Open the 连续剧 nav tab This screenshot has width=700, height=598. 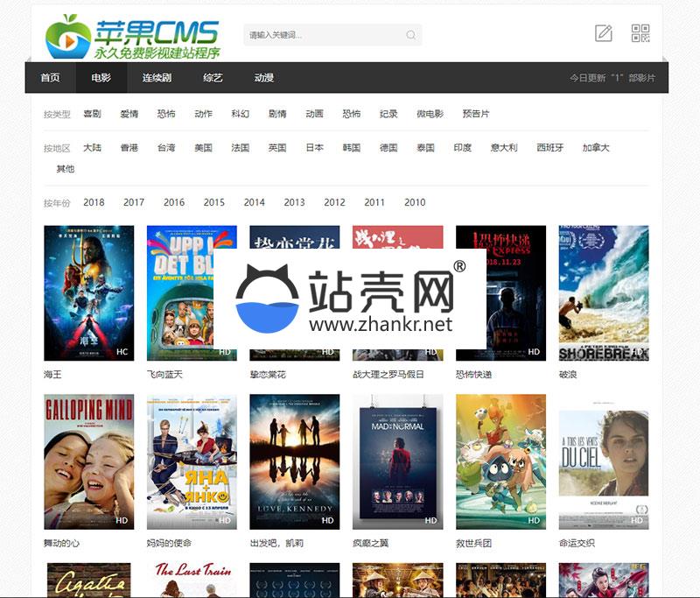(x=157, y=78)
